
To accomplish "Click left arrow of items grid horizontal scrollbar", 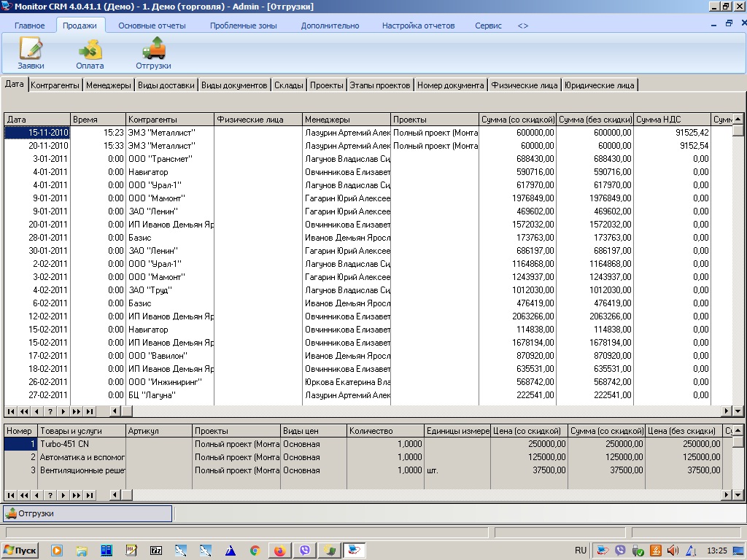I will 115,495.
